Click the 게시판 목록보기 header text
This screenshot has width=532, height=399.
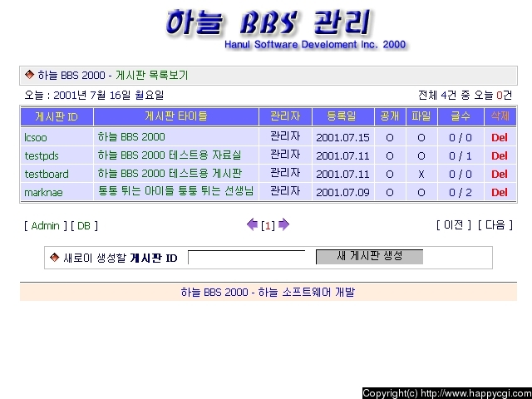pyautogui.click(x=151, y=75)
